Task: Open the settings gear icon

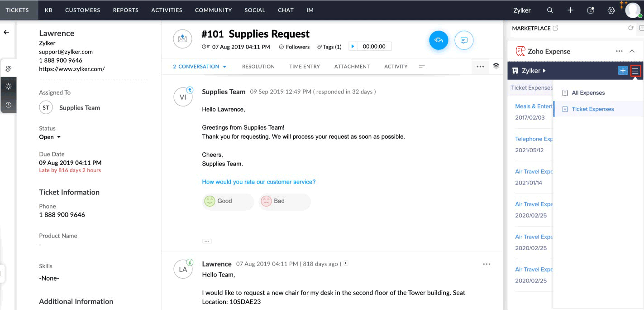Action: (611, 10)
